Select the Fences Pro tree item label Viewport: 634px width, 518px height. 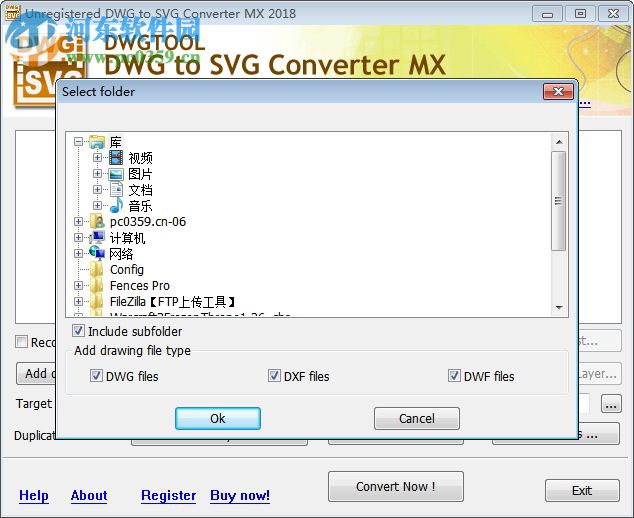coord(140,285)
